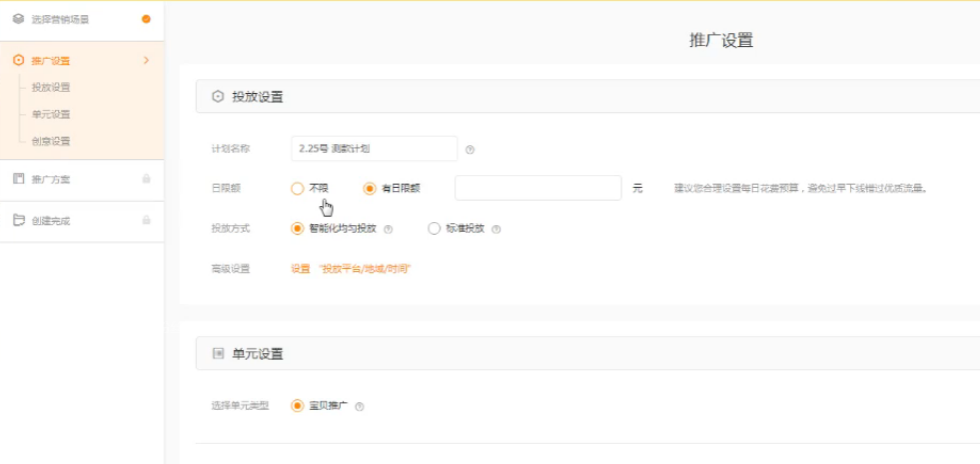Click the help icon beside 智能化均匀投放

pyautogui.click(x=388, y=229)
